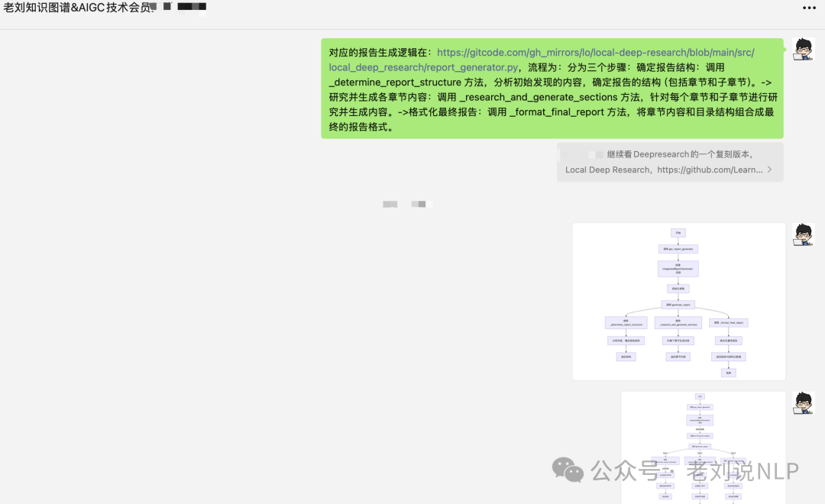This screenshot has height=504, width=825.
Task: Click the chat title 老刘知识图谱&AIGC技术会员
Action: 77,8
